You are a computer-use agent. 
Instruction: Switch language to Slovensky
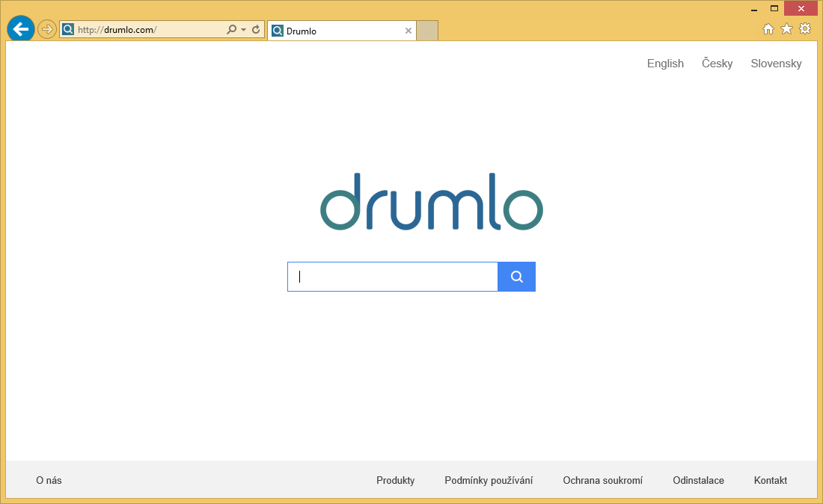(776, 64)
